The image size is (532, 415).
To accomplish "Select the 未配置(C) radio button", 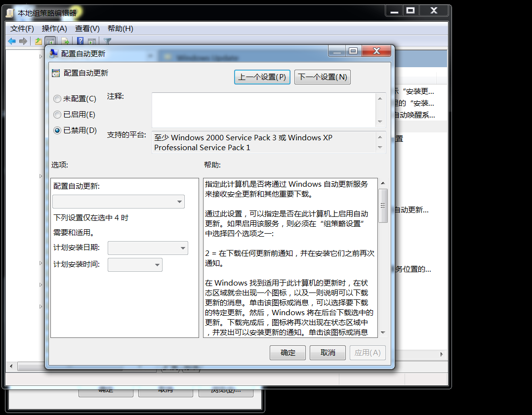I will point(57,99).
